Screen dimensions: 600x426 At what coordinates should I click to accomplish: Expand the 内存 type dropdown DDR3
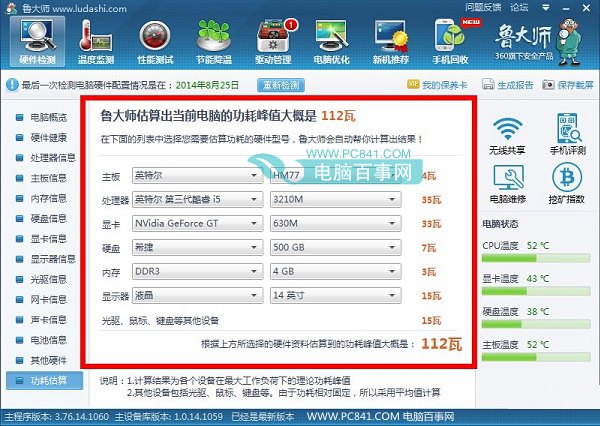coord(197,271)
